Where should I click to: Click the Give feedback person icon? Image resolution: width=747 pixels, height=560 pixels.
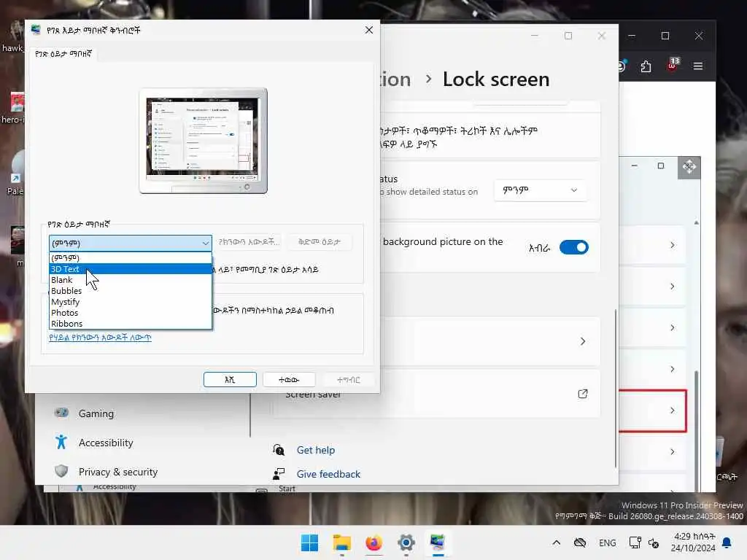coord(279,474)
